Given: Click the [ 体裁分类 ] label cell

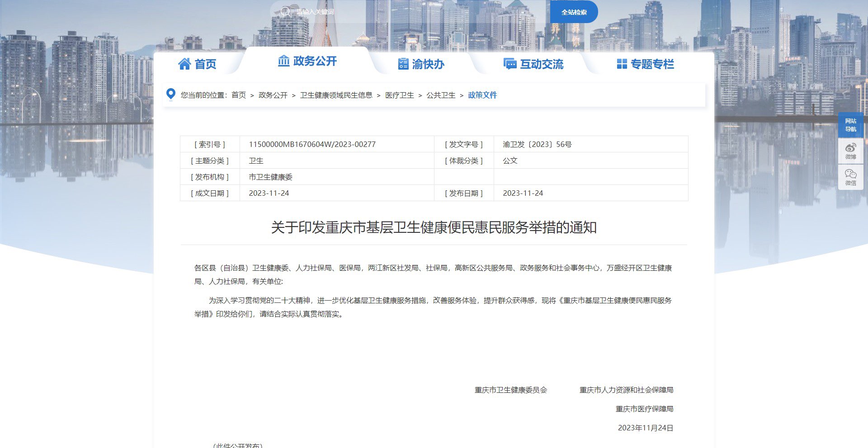Looking at the screenshot, I should tap(464, 160).
